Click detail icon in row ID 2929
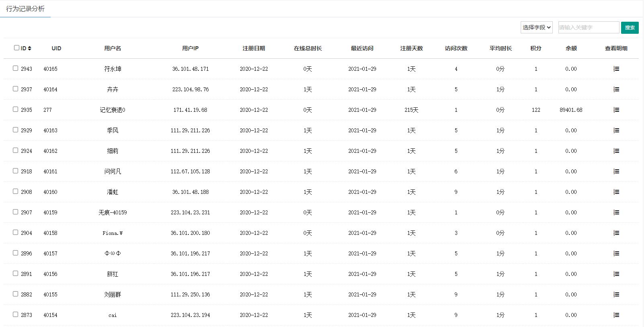 (616, 130)
